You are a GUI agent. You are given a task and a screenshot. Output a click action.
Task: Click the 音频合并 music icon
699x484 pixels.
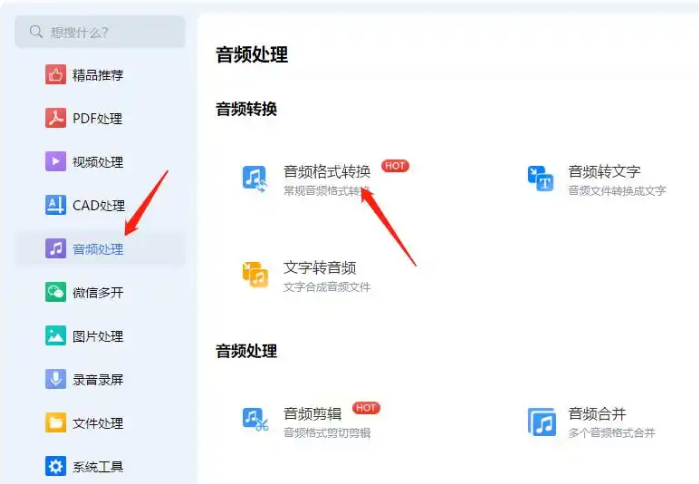click(542, 422)
